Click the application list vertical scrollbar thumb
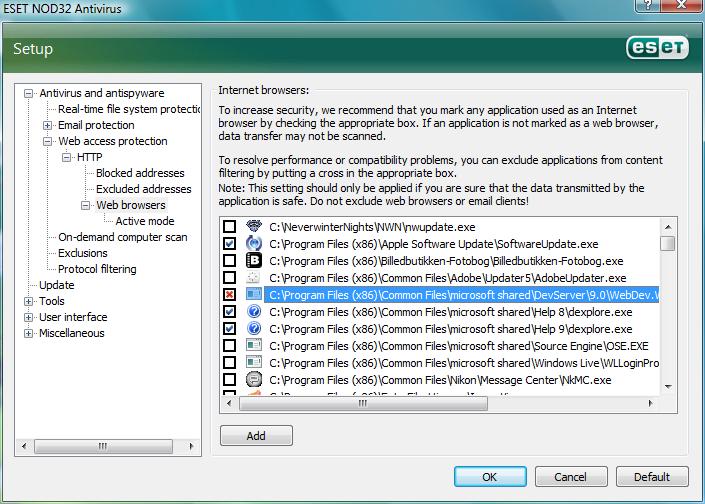This screenshot has height=504, width=705. (668, 243)
